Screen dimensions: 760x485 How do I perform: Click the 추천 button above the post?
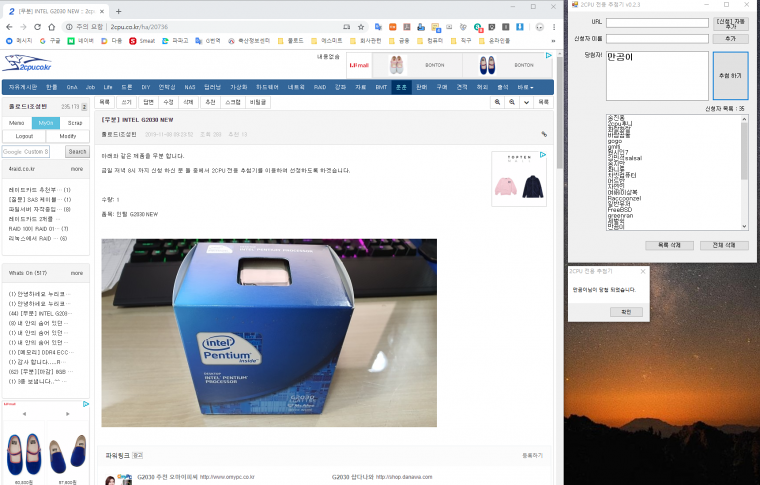[210, 102]
